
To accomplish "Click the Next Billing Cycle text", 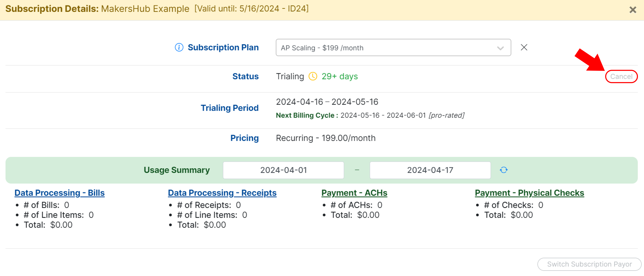I will pyautogui.click(x=307, y=115).
